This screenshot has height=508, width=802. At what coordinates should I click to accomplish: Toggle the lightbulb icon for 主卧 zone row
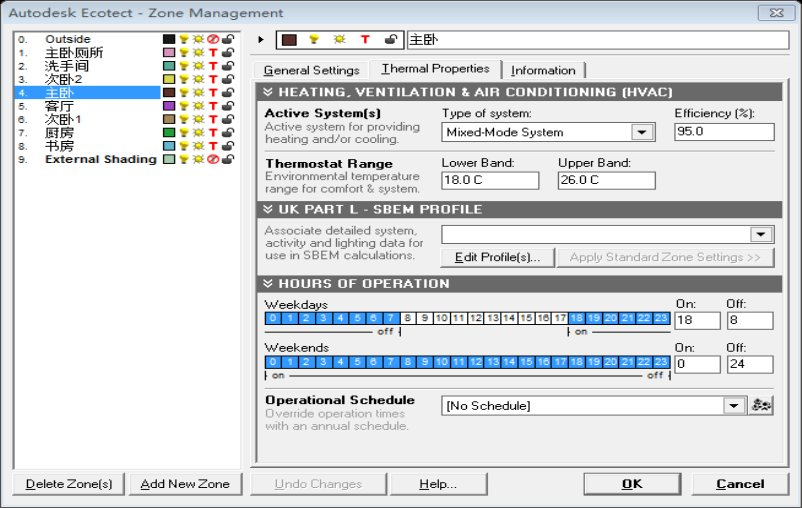[x=184, y=93]
